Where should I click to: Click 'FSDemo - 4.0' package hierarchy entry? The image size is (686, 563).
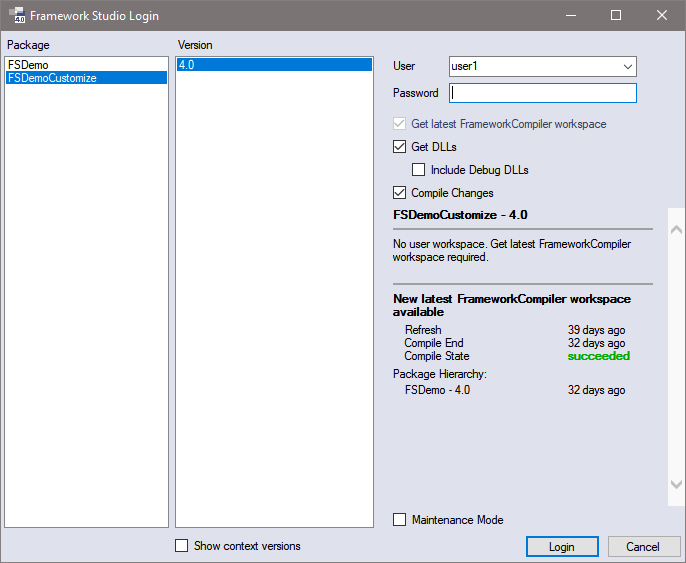438,390
